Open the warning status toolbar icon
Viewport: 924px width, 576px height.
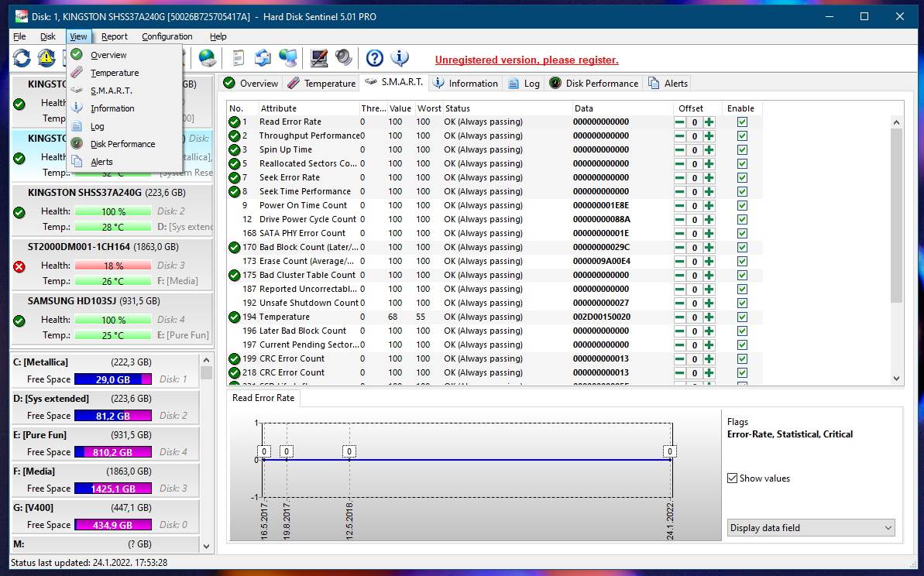(x=46, y=58)
